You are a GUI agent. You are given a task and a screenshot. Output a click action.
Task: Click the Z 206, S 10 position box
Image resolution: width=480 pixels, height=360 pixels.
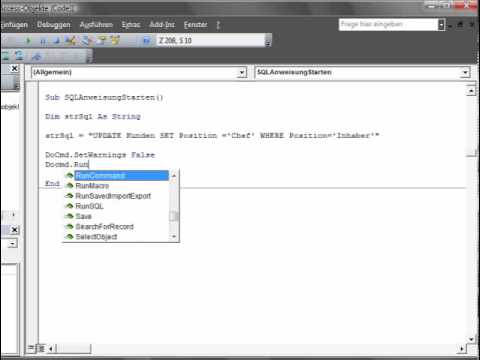(211, 41)
